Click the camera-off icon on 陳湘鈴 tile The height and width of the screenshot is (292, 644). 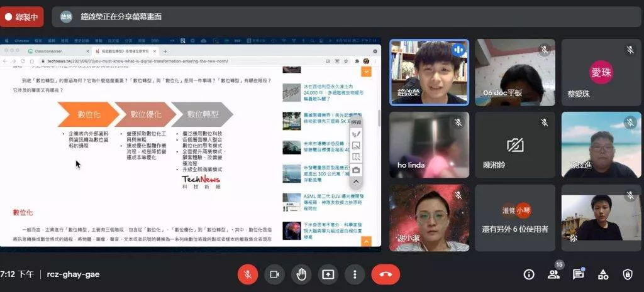coord(515,145)
